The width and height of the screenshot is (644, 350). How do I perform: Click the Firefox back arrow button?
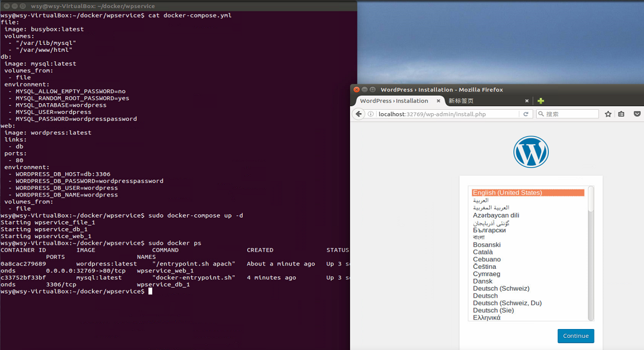pyautogui.click(x=359, y=114)
